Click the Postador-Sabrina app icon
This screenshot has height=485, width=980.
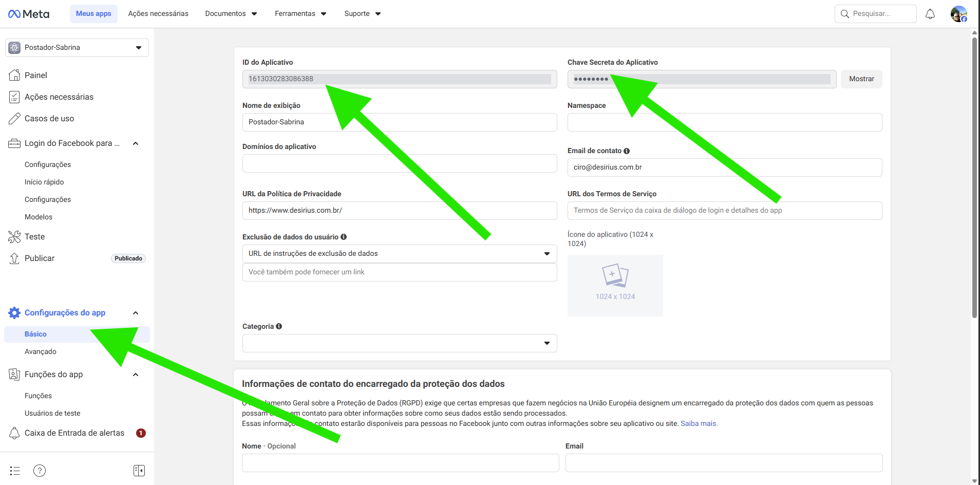[x=14, y=47]
